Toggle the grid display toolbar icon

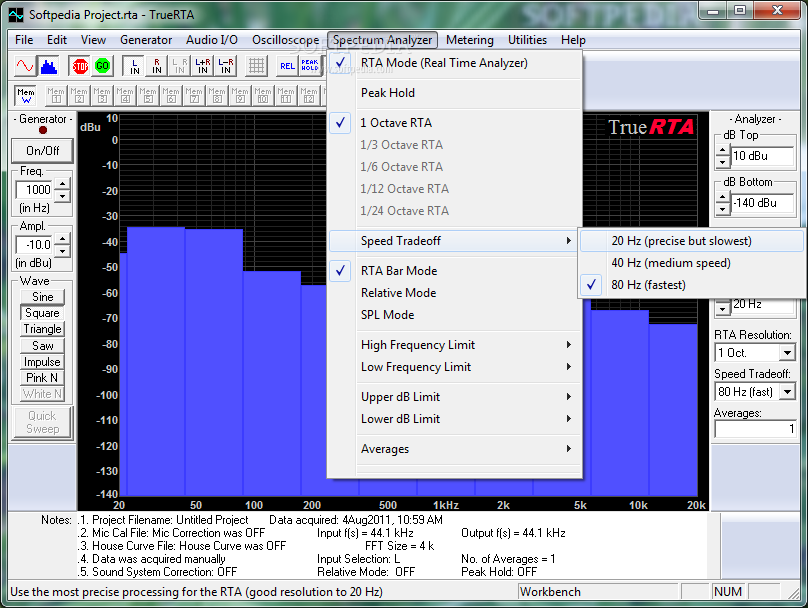coord(256,66)
